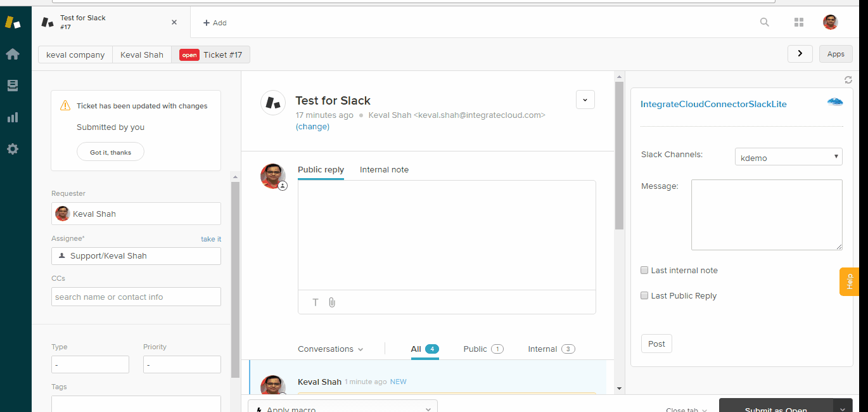The width and height of the screenshot is (868, 412).
Task: Open the Zendesk products grid icon
Action: (798, 22)
